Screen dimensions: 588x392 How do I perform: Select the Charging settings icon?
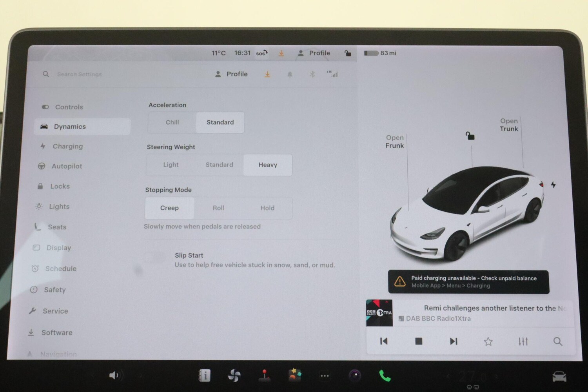click(x=43, y=146)
